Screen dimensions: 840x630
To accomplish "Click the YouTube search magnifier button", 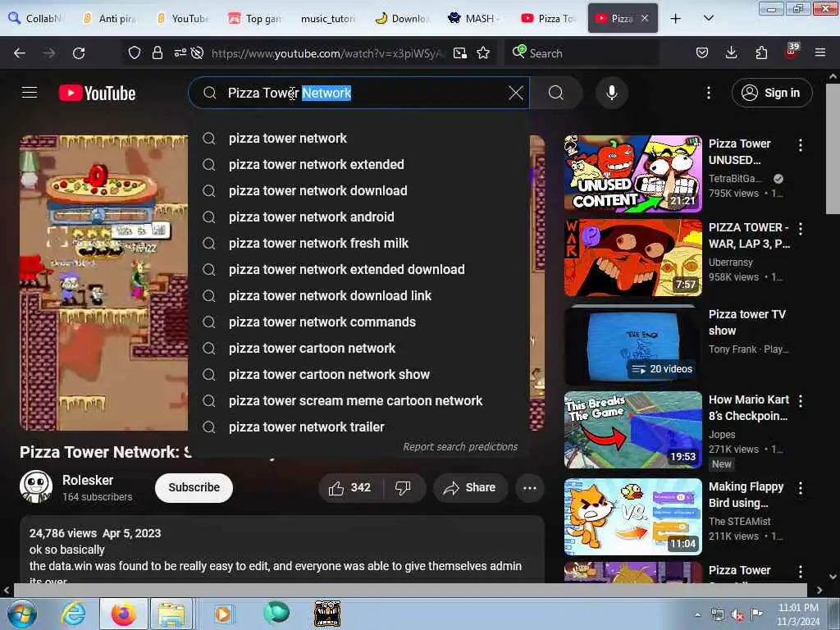I will 556,93.
